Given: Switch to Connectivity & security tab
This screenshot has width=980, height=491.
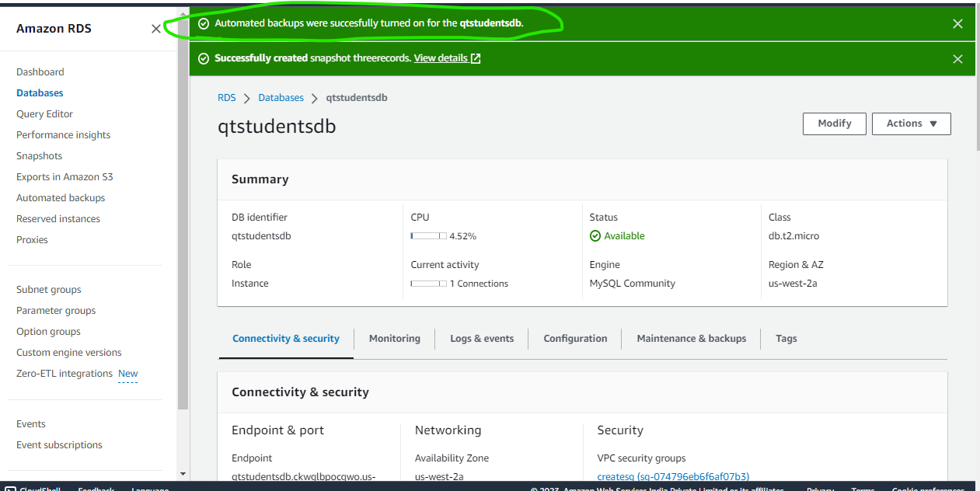Looking at the screenshot, I should click(x=286, y=339).
